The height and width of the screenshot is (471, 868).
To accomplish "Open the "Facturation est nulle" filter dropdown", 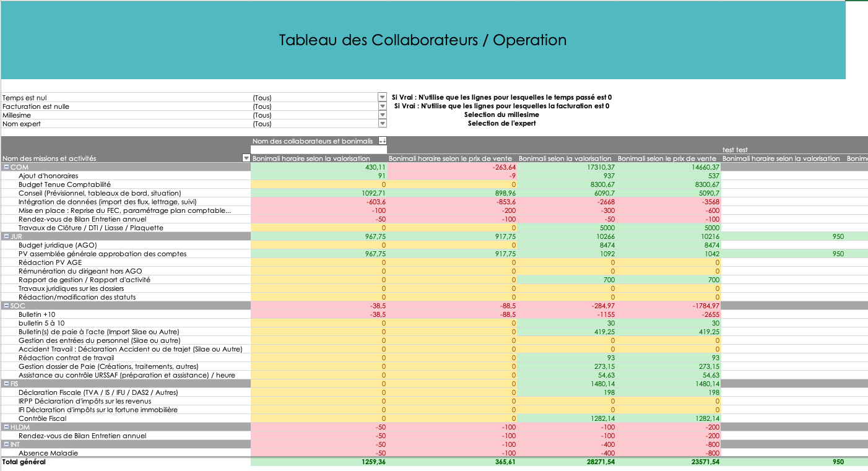I will (x=382, y=106).
